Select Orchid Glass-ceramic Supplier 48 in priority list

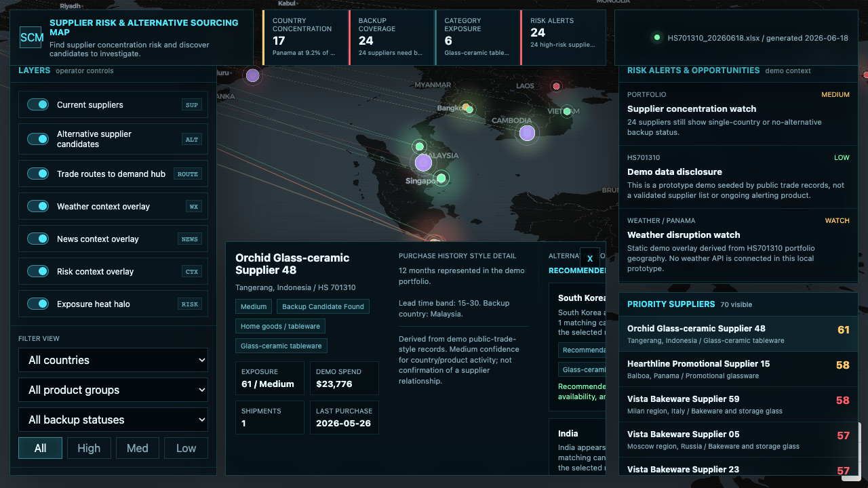click(x=738, y=333)
